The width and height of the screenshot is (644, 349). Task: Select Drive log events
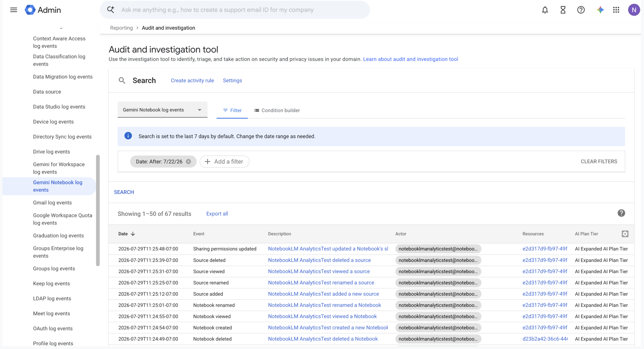(x=52, y=152)
